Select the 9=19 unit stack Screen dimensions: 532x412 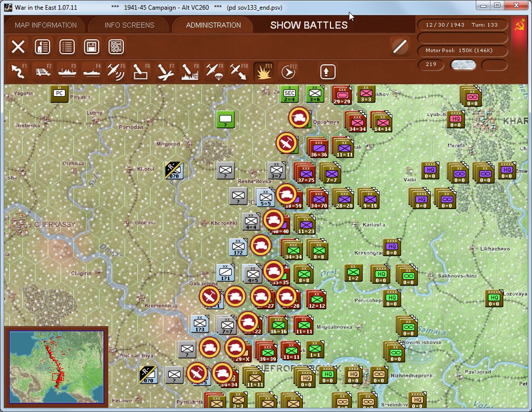pyautogui.click(x=369, y=199)
